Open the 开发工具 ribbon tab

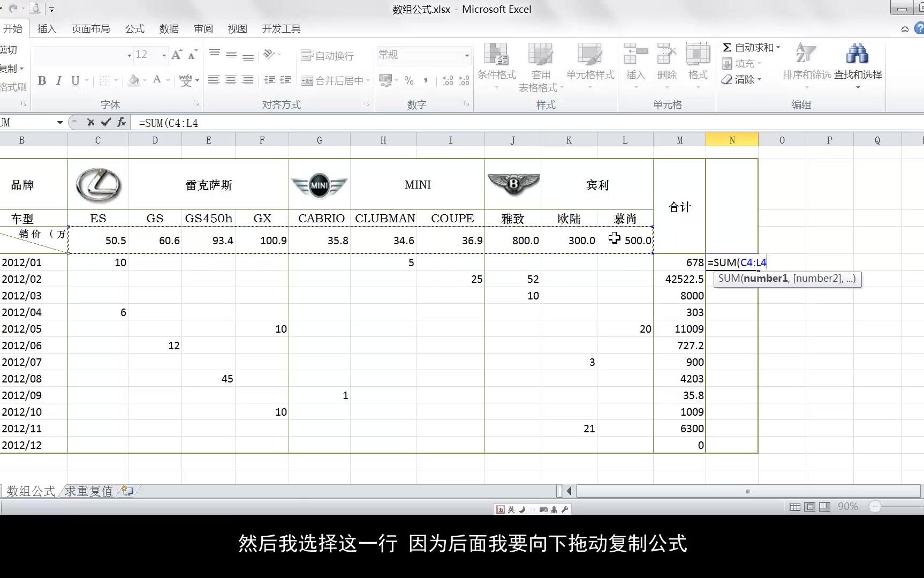[281, 29]
